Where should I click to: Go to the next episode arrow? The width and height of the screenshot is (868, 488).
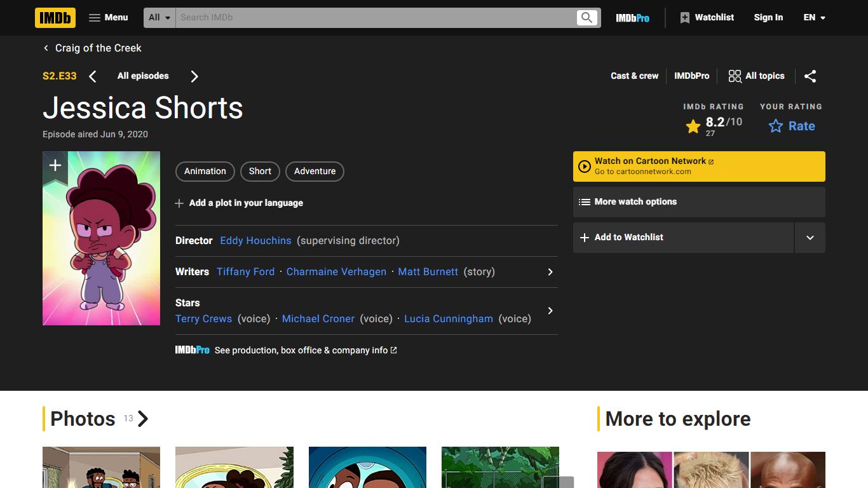click(194, 76)
